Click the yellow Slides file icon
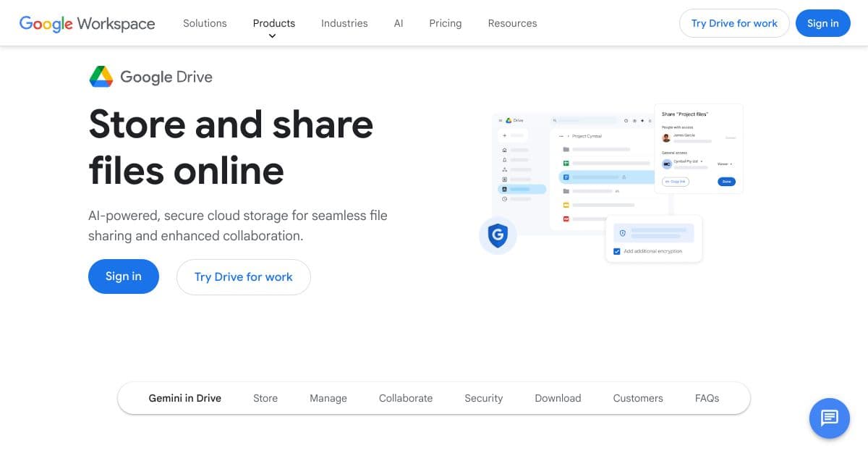Screen dimensions: 868x456 pyautogui.click(x=565, y=205)
